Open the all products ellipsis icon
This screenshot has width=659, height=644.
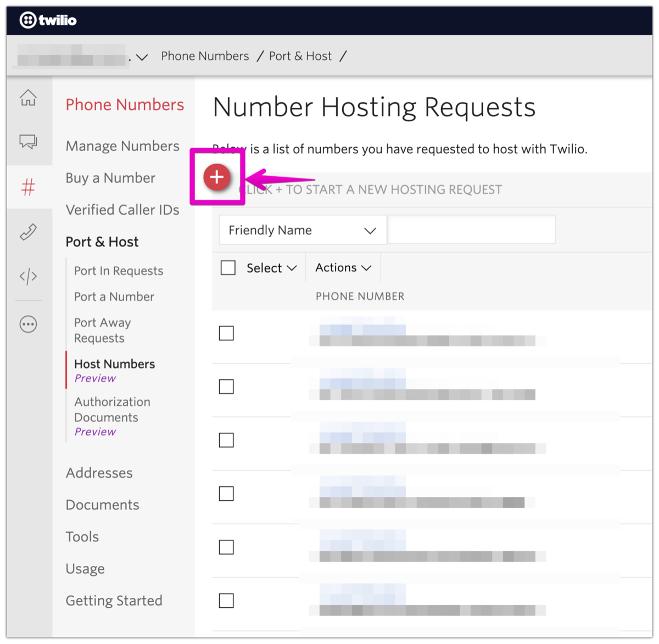click(29, 324)
